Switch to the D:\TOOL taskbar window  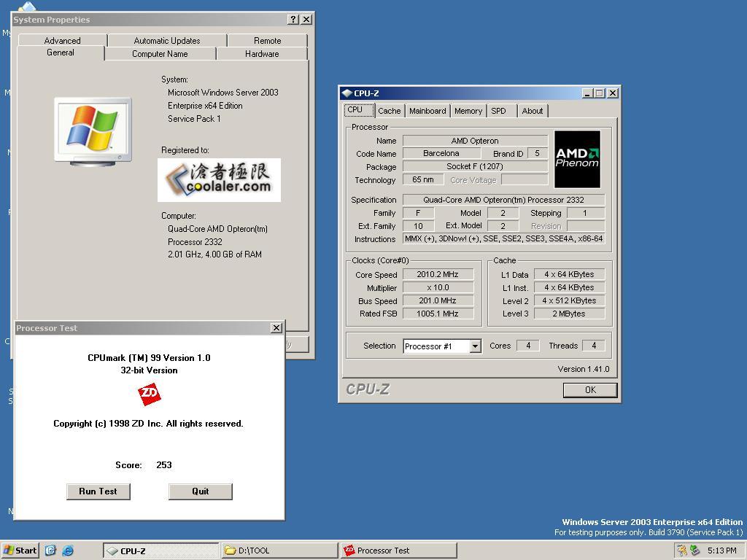[x=279, y=551]
